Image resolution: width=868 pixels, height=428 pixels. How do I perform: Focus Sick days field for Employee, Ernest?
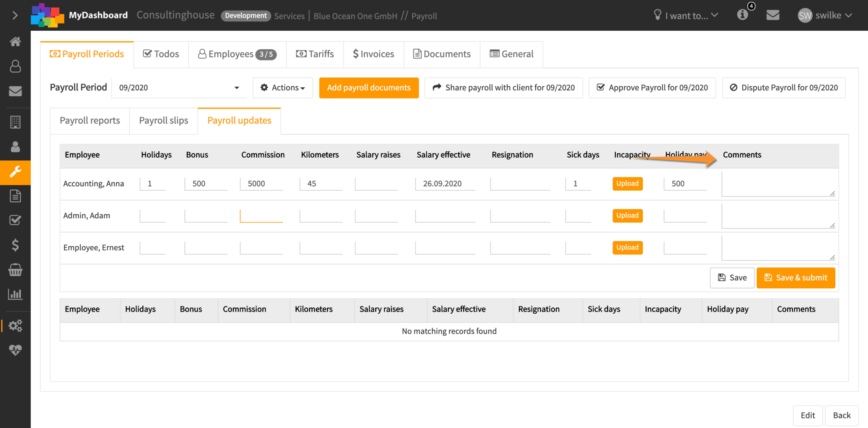[578, 248]
